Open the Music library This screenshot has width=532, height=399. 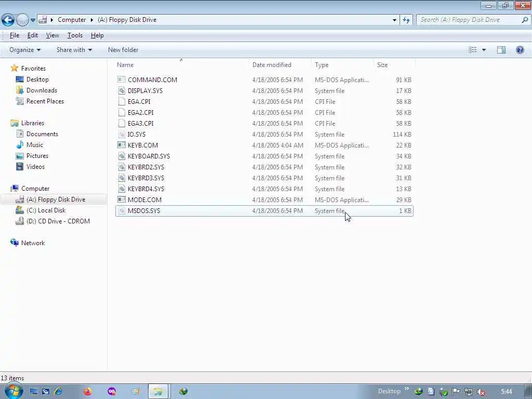click(35, 145)
